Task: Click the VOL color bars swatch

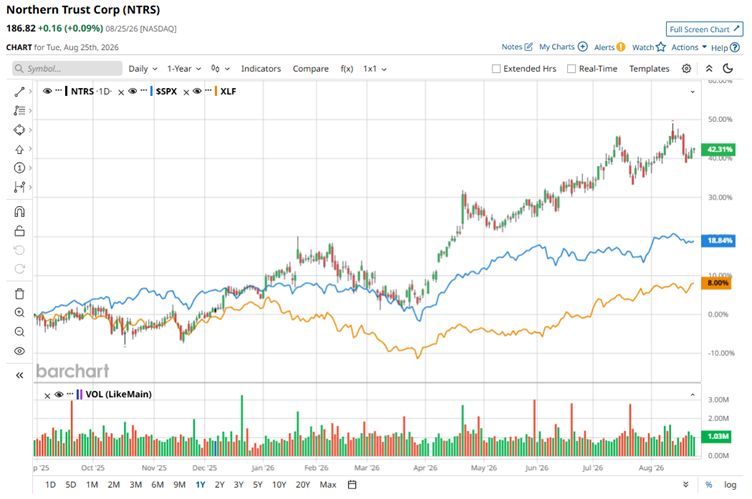Action: click(79, 394)
